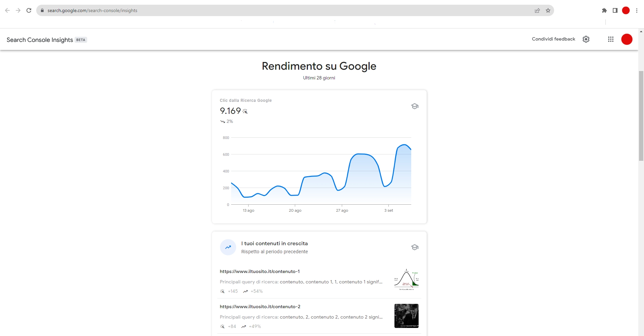644x336 pixels.
Task: Click the Rendimento su Google heading
Action: pos(319,66)
